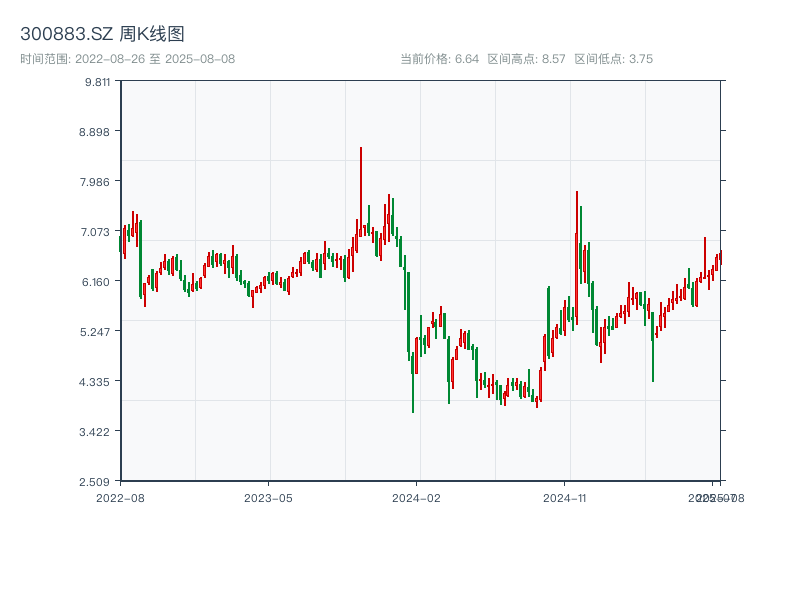Click the lowest green candlestick wick bottom
This screenshot has height=600, width=800.
pyautogui.click(x=413, y=411)
